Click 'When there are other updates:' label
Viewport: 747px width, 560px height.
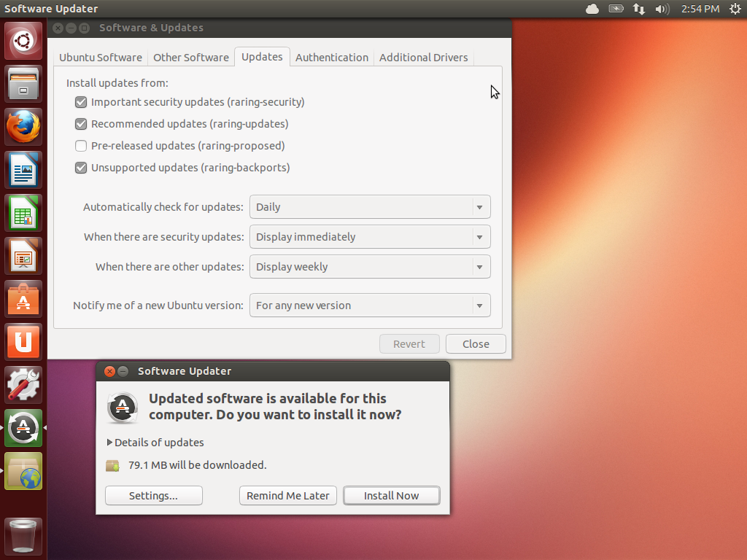[169, 267]
